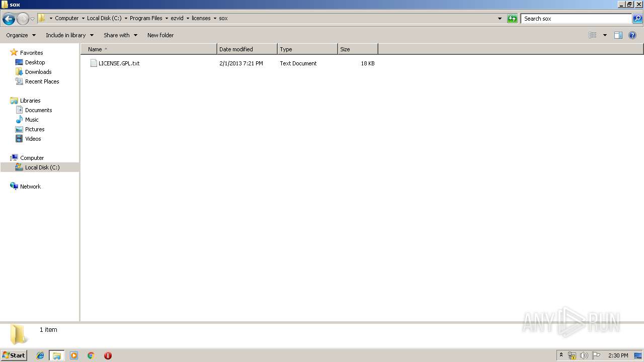Sort by Date modified column
Image resolution: width=644 pixels, height=362 pixels.
click(247, 49)
